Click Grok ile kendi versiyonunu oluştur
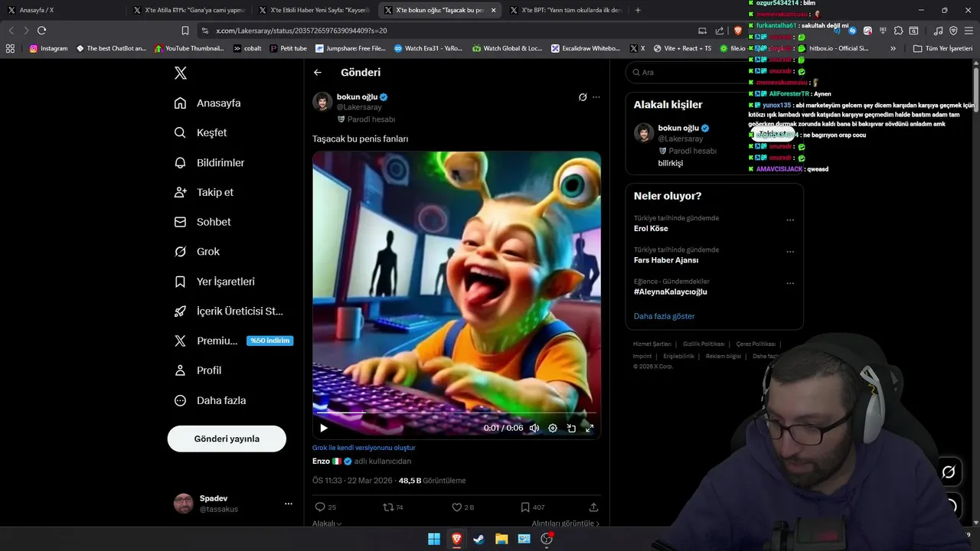The image size is (980, 551). click(364, 448)
